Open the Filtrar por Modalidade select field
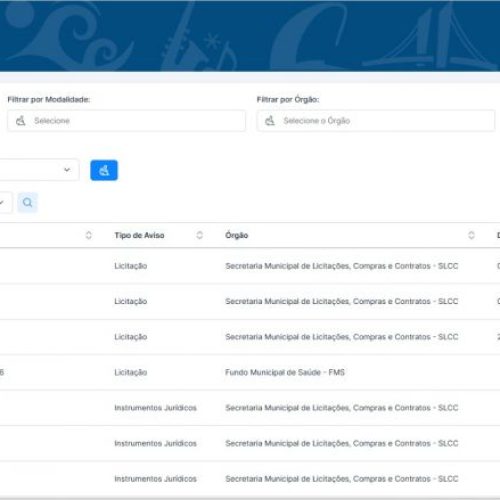 coord(126,121)
